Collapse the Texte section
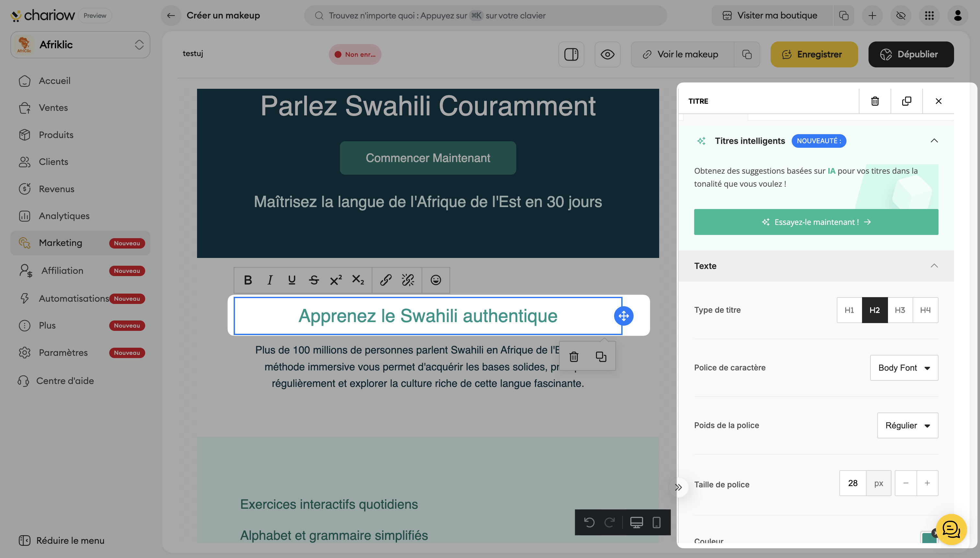Viewport: 980px width, 558px height. tap(934, 266)
